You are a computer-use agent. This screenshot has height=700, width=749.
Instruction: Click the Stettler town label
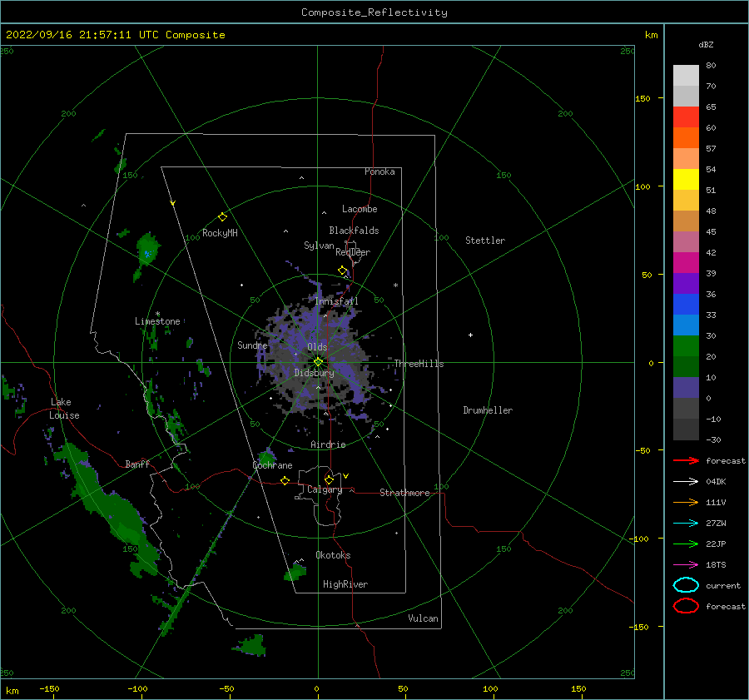485,241
